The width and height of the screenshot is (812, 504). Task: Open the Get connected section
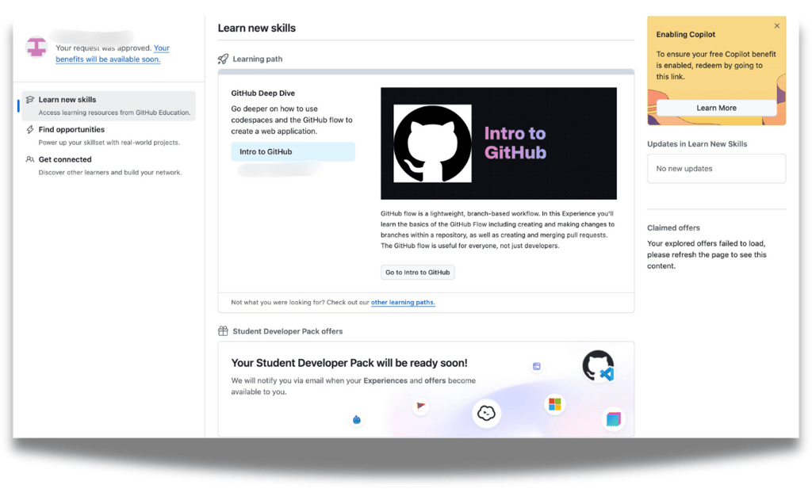pos(66,159)
